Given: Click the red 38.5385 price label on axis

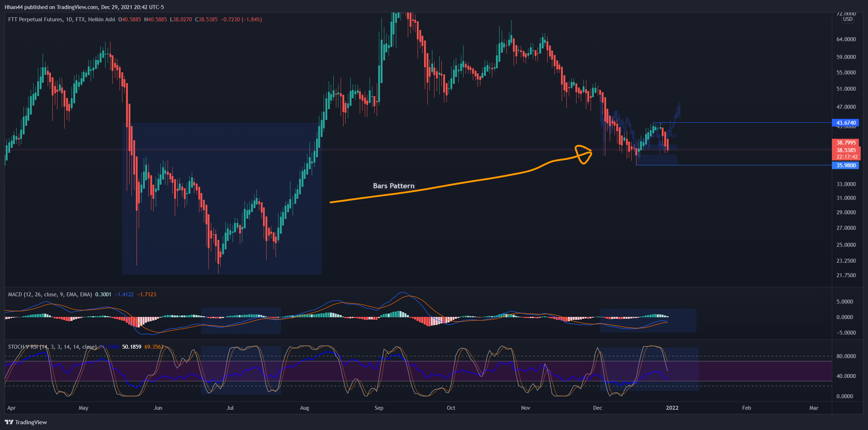Looking at the screenshot, I should point(846,150).
